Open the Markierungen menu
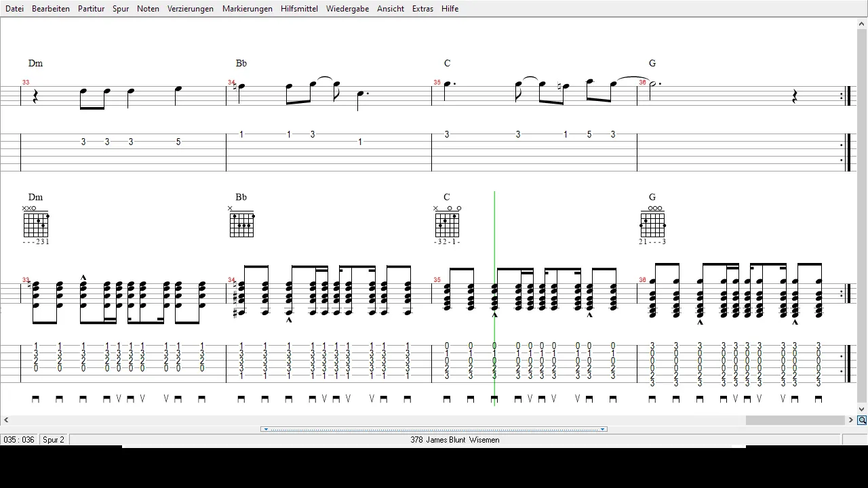 [248, 9]
